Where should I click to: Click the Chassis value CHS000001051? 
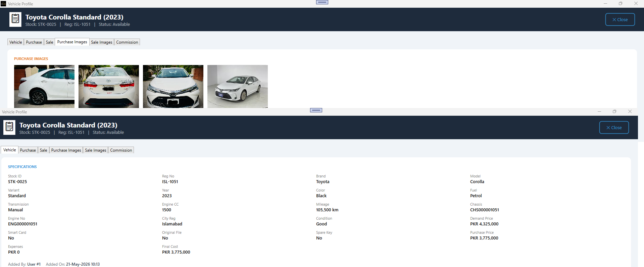click(x=485, y=210)
